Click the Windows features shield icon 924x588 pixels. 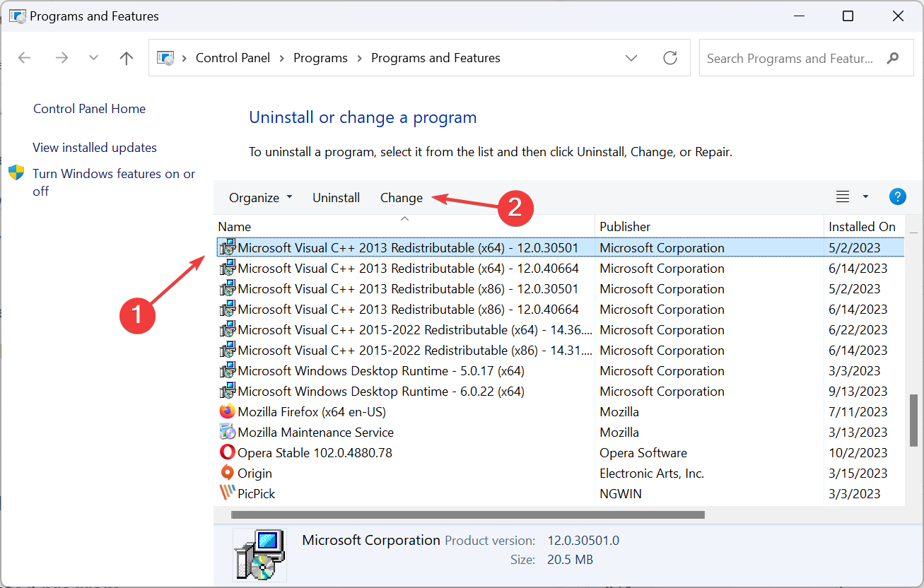[16, 173]
